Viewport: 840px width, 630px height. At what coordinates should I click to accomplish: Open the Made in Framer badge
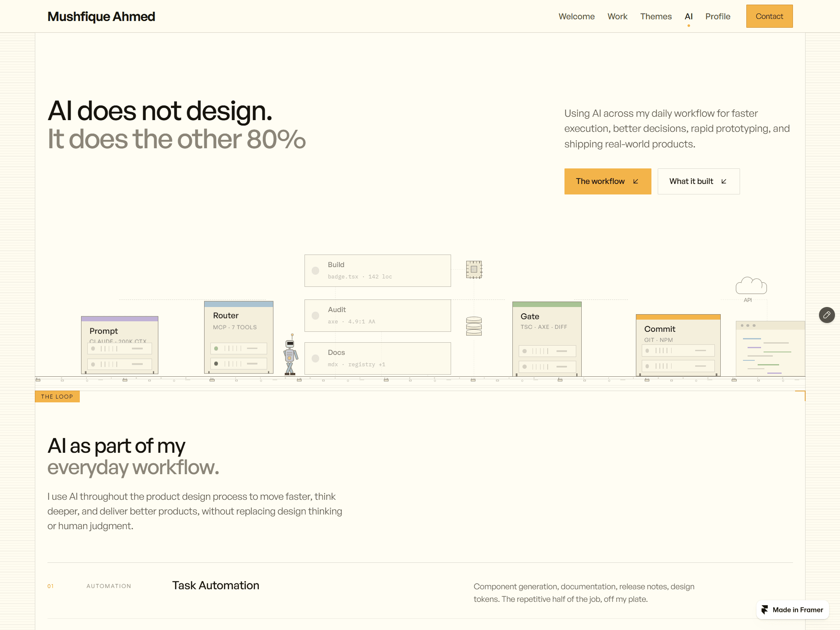click(x=793, y=610)
